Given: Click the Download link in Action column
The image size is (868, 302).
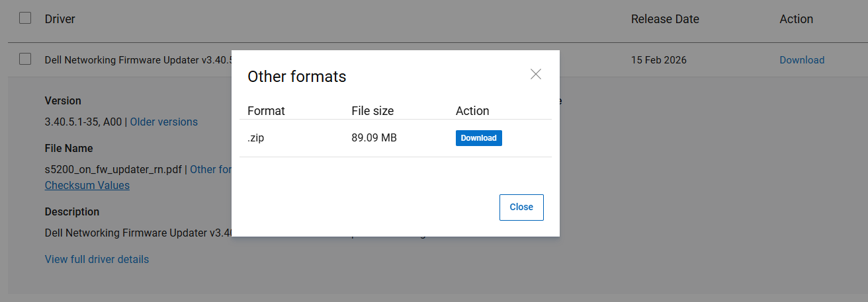Looking at the screenshot, I should [x=802, y=60].
